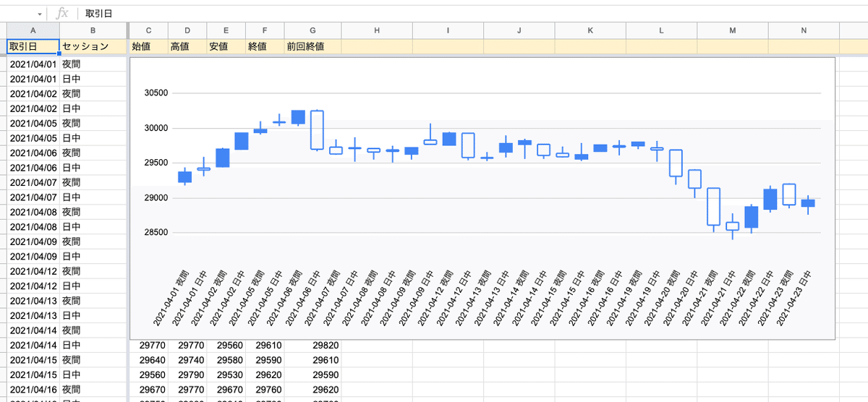
Task: Click the 2021-04-01 夜間 chart axis label
Action: coord(170,299)
